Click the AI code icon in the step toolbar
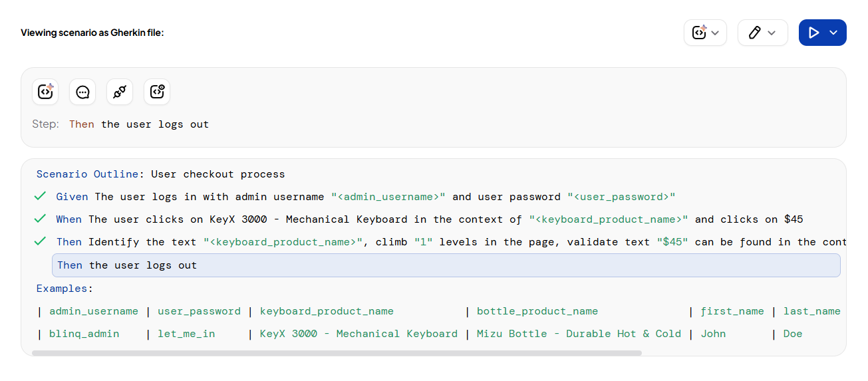The width and height of the screenshot is (868, 381). click(45, 92)
